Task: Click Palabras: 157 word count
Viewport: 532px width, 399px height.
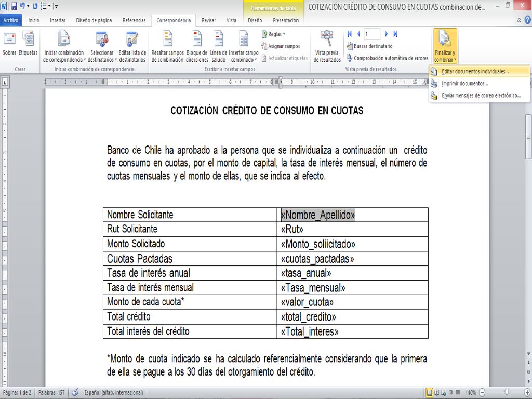Action: click(51, 393)
